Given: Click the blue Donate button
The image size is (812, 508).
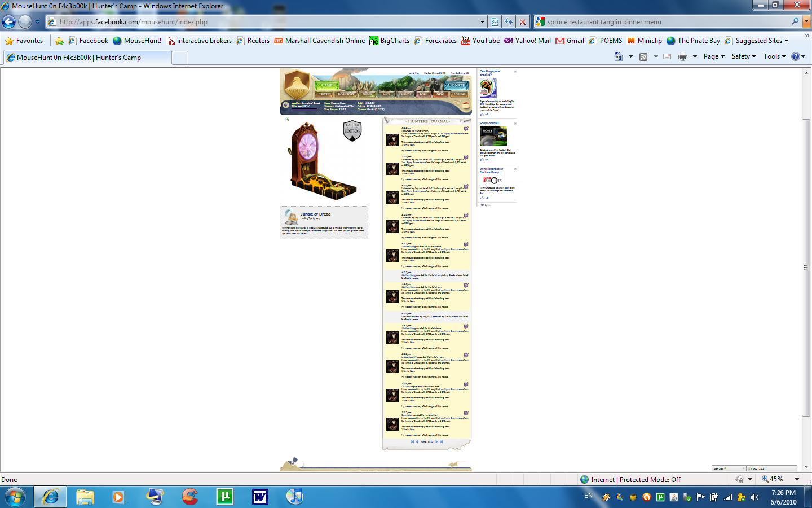Looking at the screenshot, I should click(x=456, y=85).
